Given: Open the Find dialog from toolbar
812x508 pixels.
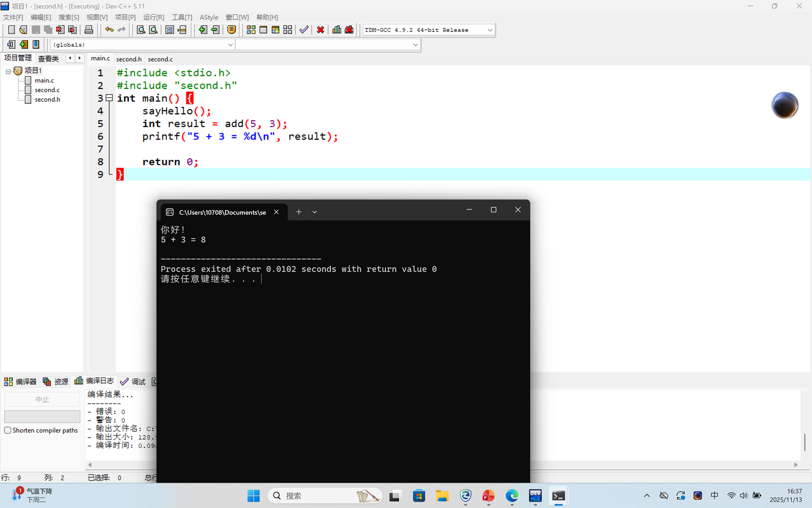Looking at the screenshot, I should [x=141, y=30].
